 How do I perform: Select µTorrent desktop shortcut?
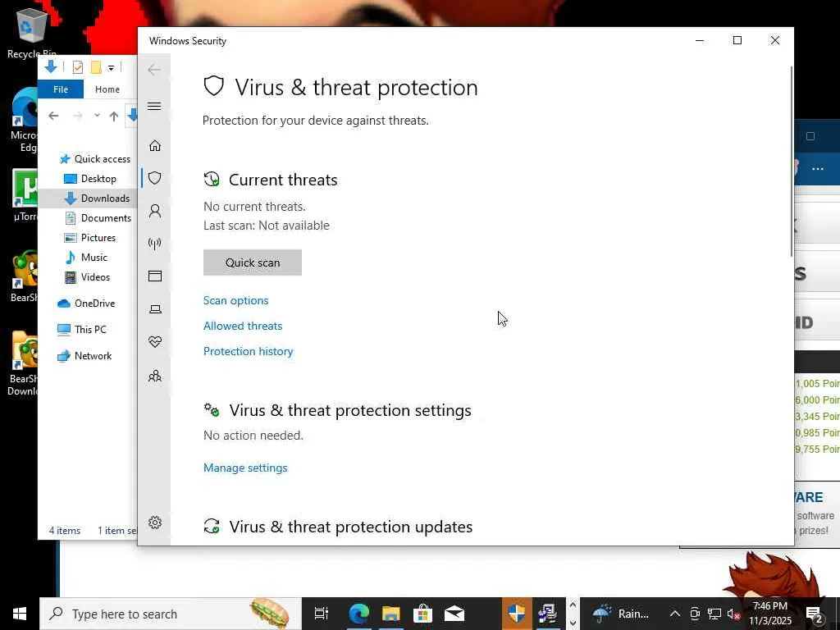coord(25,195)
